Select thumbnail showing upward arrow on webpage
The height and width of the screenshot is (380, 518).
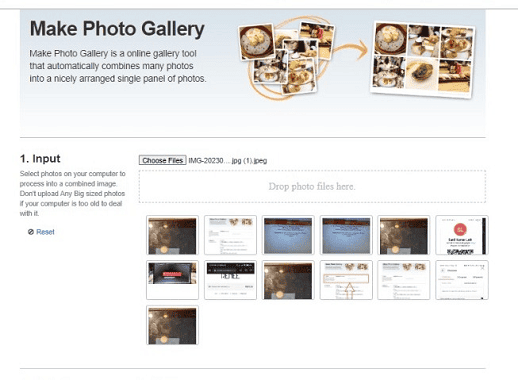point(346,280)
